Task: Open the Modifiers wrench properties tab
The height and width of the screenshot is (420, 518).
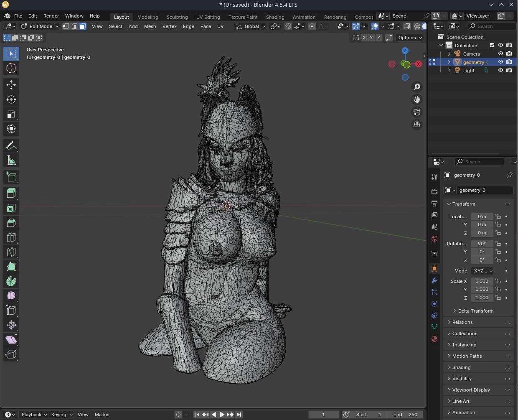Action: 434,280
